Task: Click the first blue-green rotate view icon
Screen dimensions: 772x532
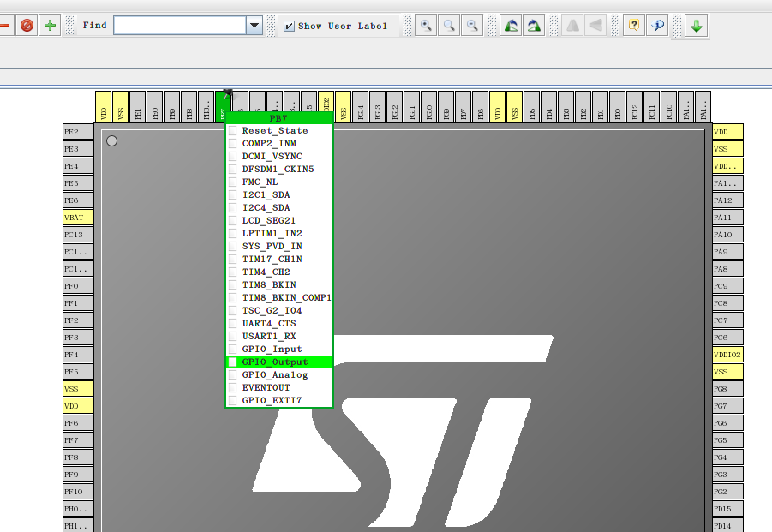Action: [x=511, y=25]
